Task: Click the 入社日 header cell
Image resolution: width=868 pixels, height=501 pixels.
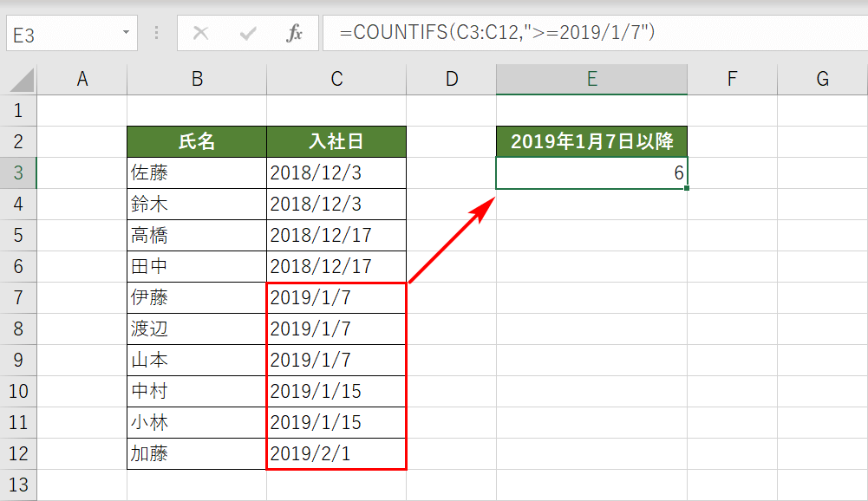Action: click(336, 140)
